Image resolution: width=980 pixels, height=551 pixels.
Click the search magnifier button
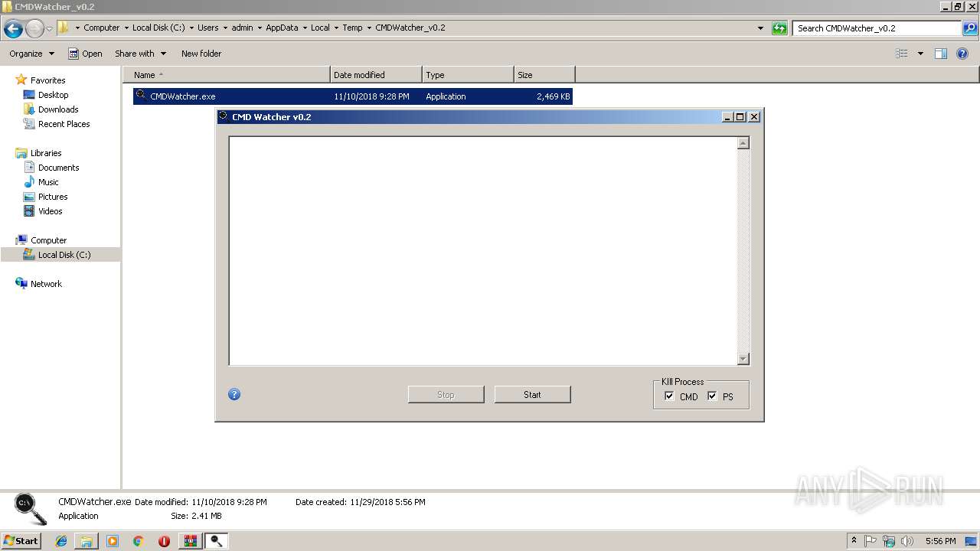click(969, 28)
